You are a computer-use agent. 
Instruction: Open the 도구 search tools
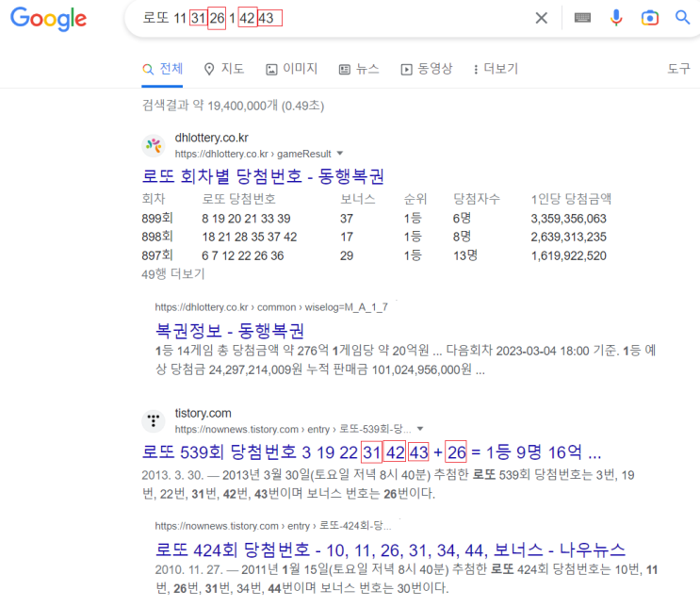tap(678, 69)
